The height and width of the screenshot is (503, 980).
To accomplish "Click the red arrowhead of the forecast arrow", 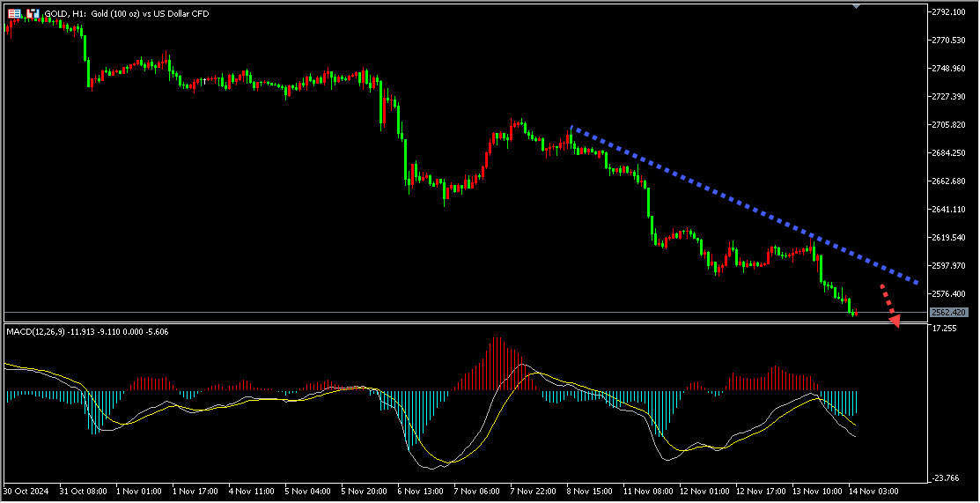I will click(x=895, y=321).
